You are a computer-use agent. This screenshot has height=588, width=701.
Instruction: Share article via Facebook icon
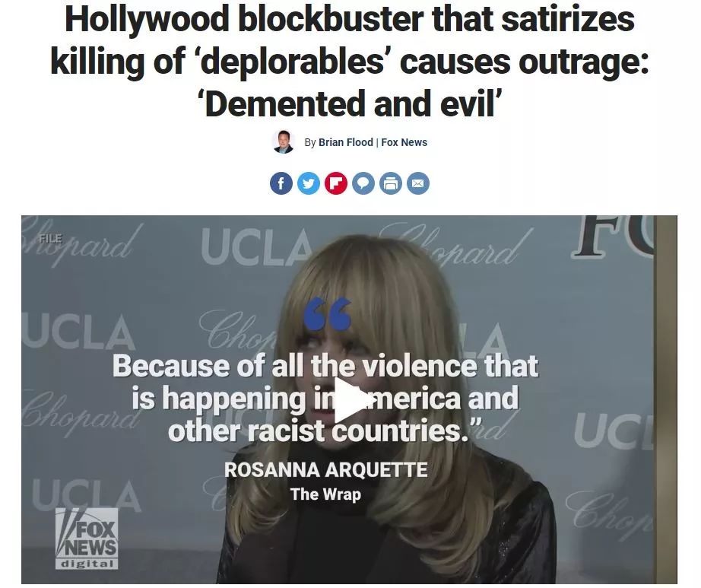click(281, 183)
